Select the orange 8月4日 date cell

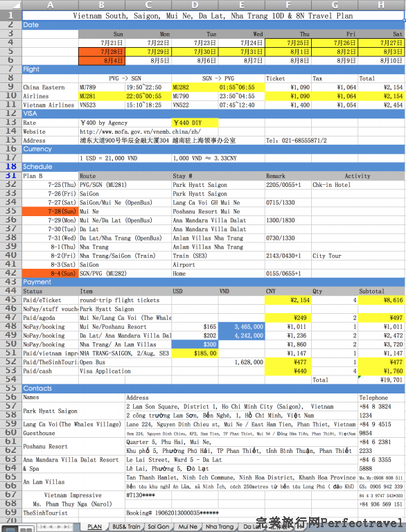(x=102, y=60)
